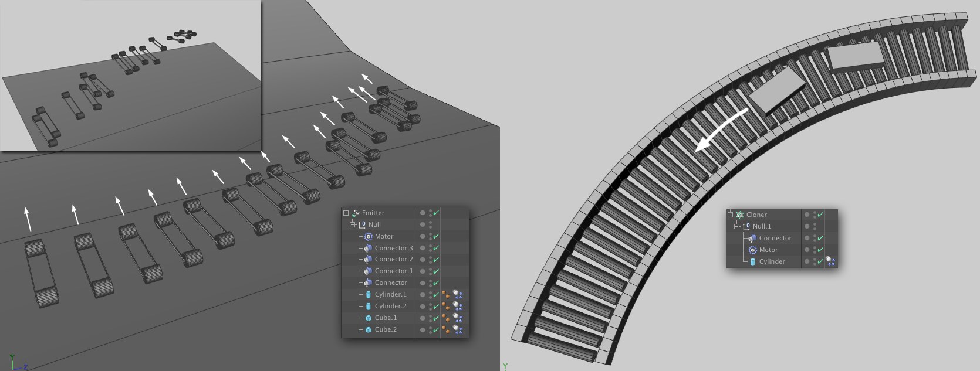This screenshot has height=371, width=980.
Task: Toggle visibility dots for Cylinder.2
Action: pyautogui.click(x=430, y=306)
